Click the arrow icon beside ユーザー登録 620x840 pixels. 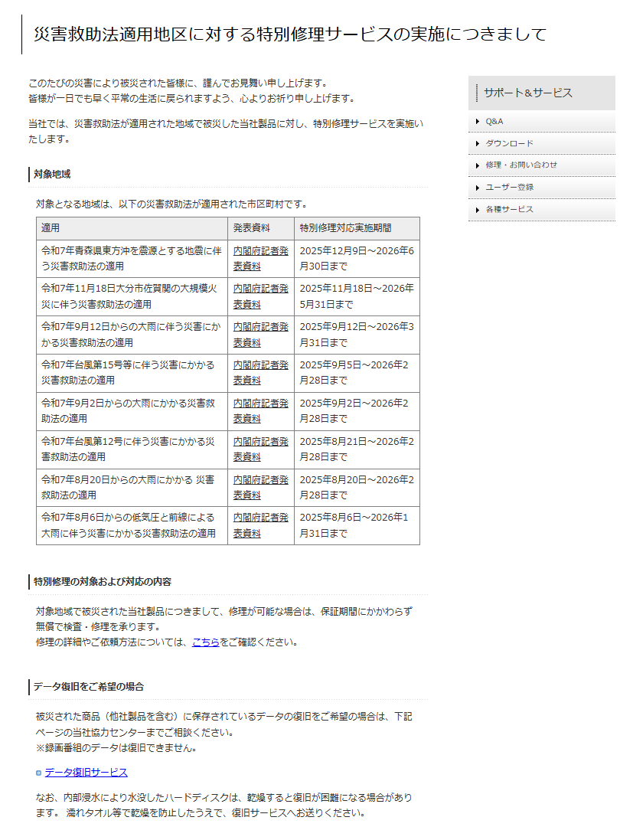click(x=477, y=188)
